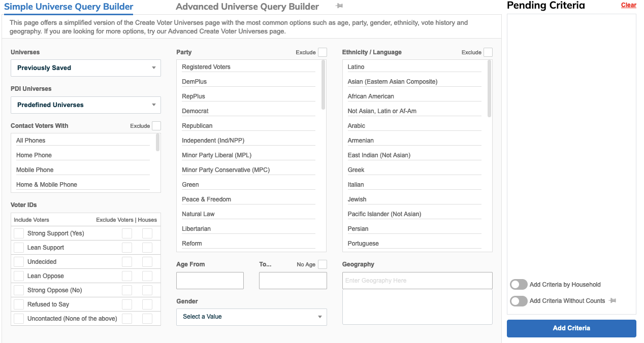Select Green party option
This screenshot has height=343, width=644.
(x=248, y=185)
